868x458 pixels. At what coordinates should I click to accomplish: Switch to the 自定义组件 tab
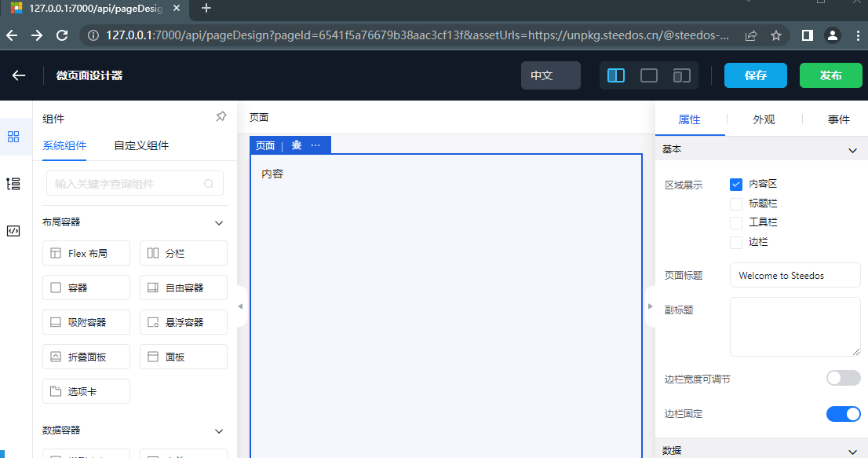coord(141,145)
